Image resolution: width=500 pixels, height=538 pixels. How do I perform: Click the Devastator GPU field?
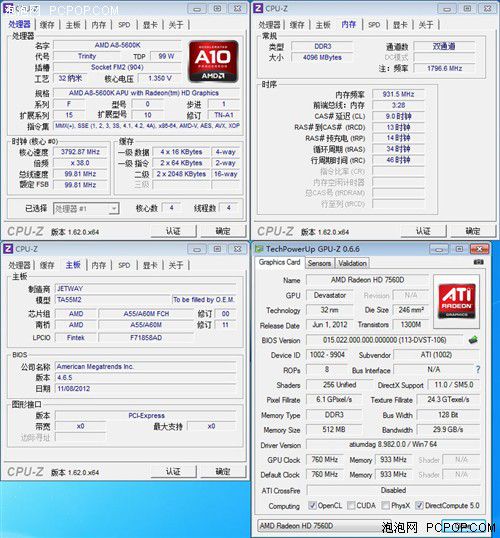[330, 295]
